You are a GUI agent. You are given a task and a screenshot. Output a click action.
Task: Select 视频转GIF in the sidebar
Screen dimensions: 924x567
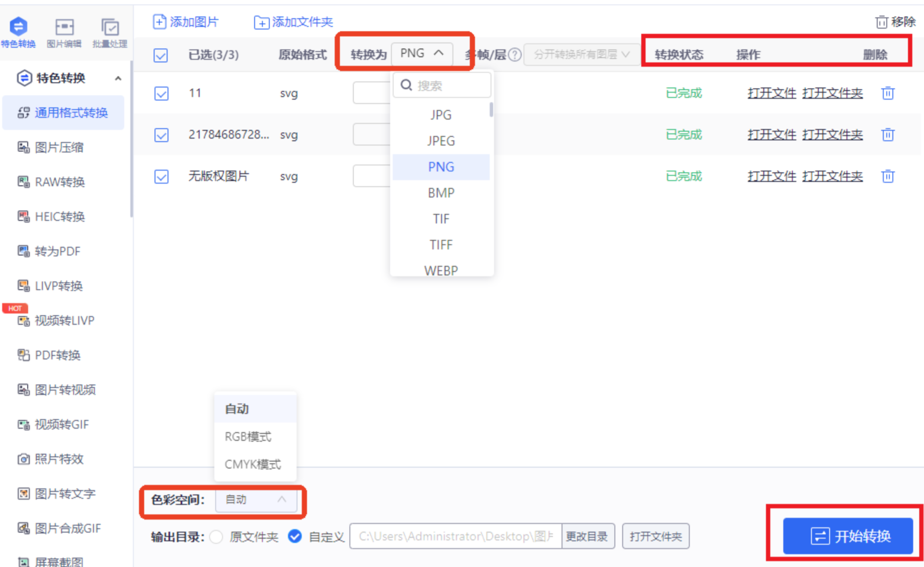(x=63, y=425)
